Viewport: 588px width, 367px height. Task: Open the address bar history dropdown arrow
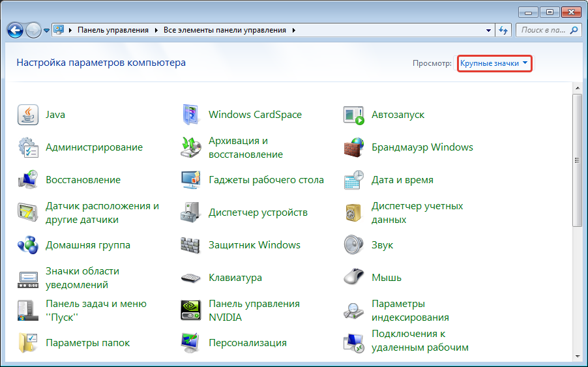(489, 31)
